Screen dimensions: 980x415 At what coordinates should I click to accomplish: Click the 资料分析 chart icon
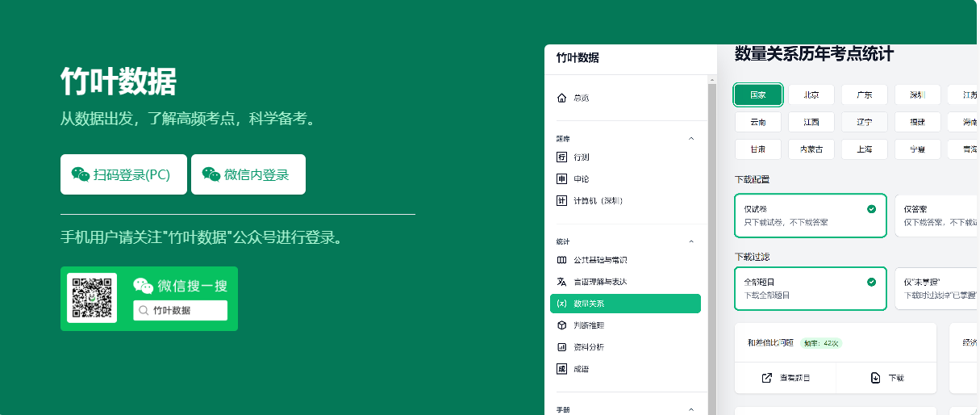tap(562, 347)
